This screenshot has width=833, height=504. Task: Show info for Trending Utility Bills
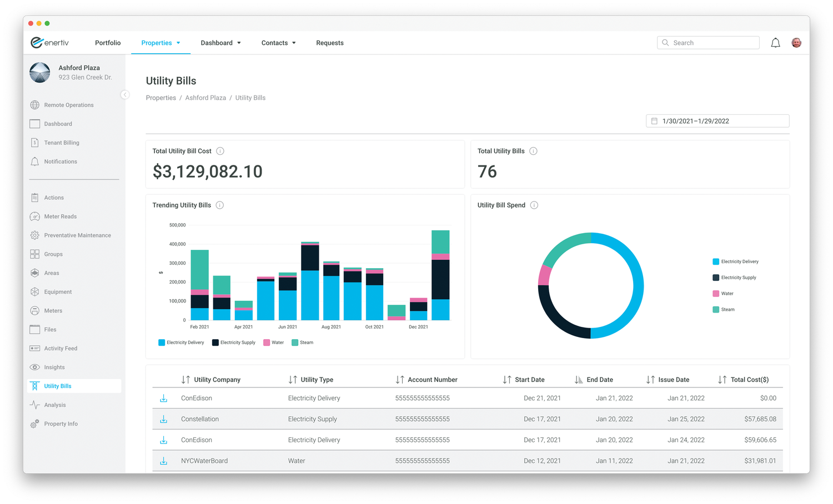pyautogui.click(x=220, y=205)
